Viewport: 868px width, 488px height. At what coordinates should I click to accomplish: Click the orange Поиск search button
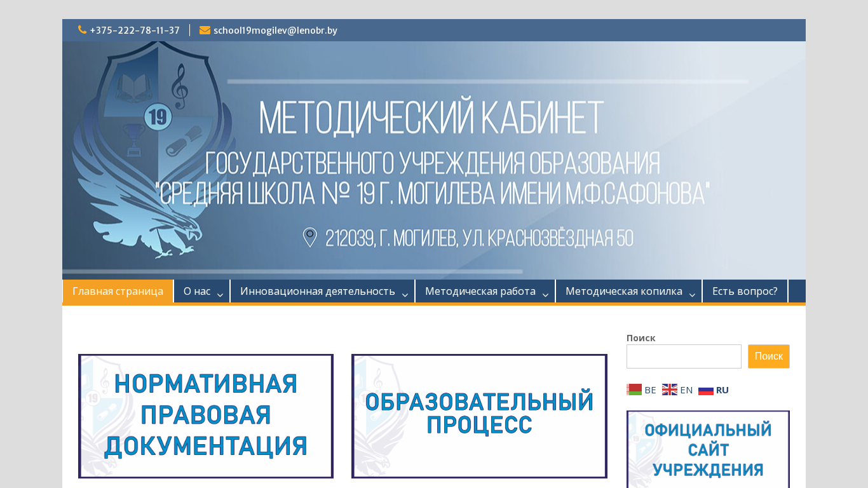click(x=769, y=356)
